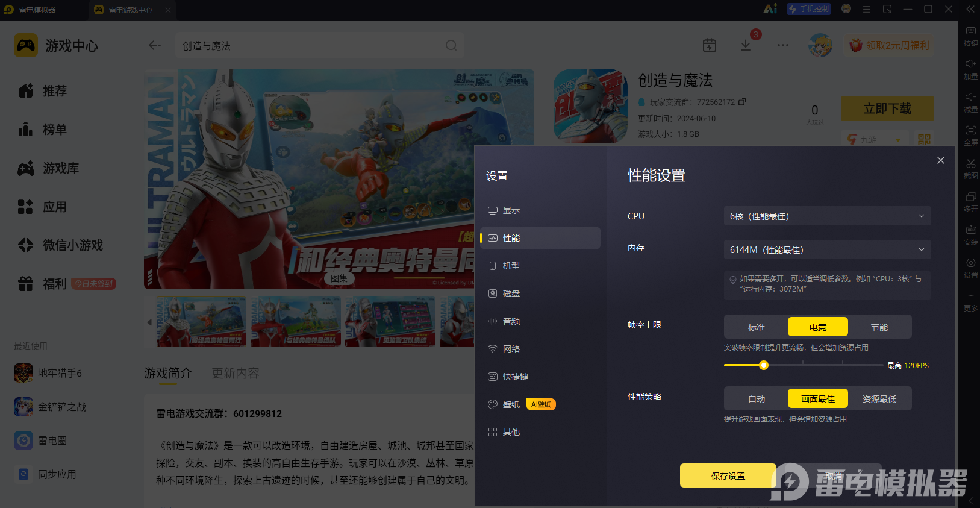Viewport: 980px width, 508px height.
Task: Show the QR code next to 九游
Action: click(x=924, y=140)
